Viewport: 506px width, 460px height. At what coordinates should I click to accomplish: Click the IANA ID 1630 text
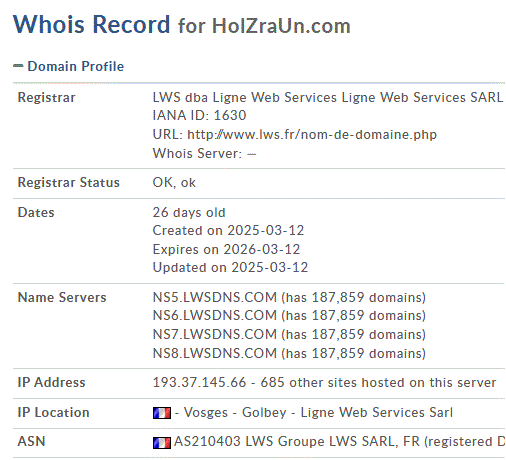[x=199, y=115]
